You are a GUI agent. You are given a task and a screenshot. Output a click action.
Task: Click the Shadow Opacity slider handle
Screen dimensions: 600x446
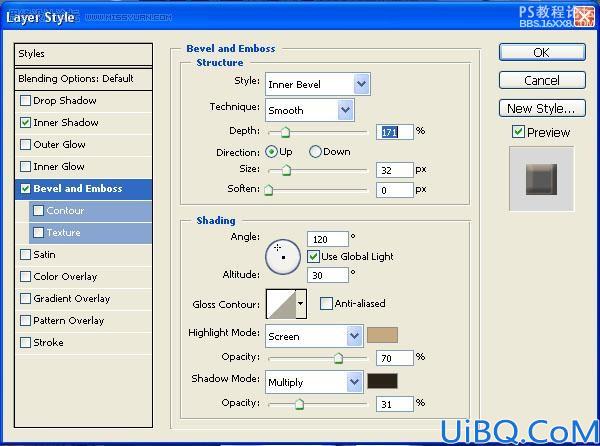[x=299, y=404]
